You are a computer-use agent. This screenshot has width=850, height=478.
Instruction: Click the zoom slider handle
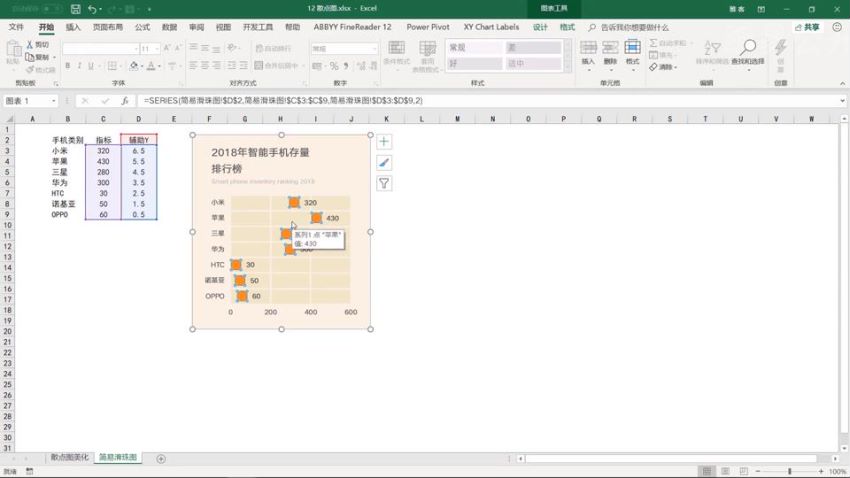click(x=790, y=471)
